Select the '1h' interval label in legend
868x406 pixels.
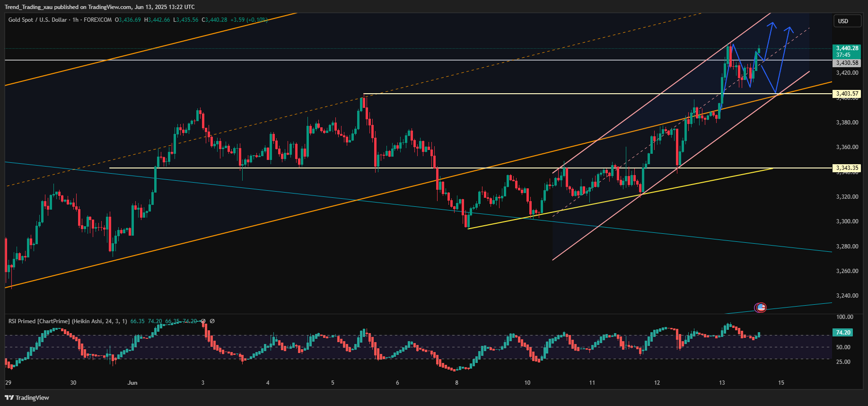click(x=76, y=20)
